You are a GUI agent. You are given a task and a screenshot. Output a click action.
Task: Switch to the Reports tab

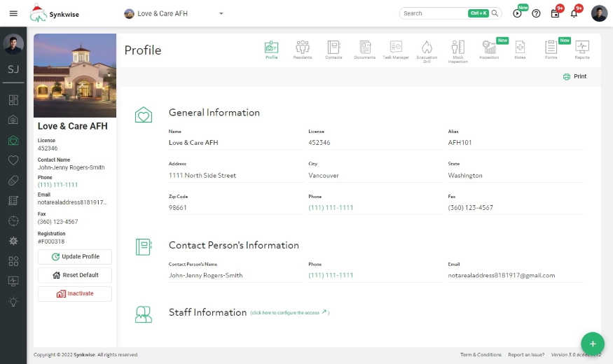tap(582, 50)
